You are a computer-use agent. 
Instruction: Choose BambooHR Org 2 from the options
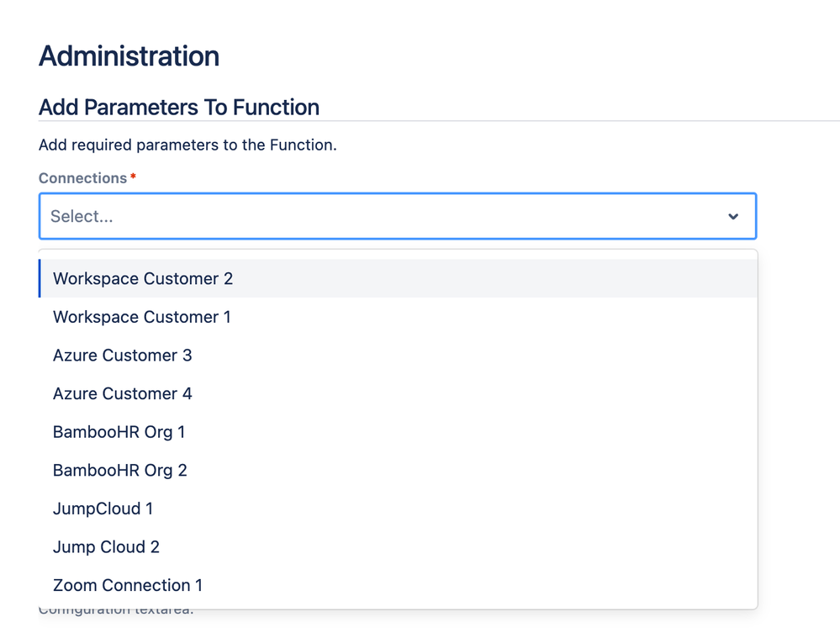click(120, 470)
